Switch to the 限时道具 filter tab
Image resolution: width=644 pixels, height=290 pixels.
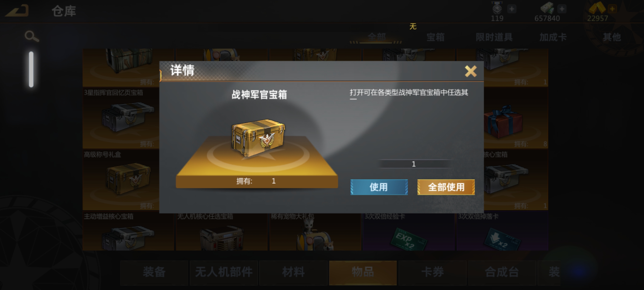pos(494,37)
